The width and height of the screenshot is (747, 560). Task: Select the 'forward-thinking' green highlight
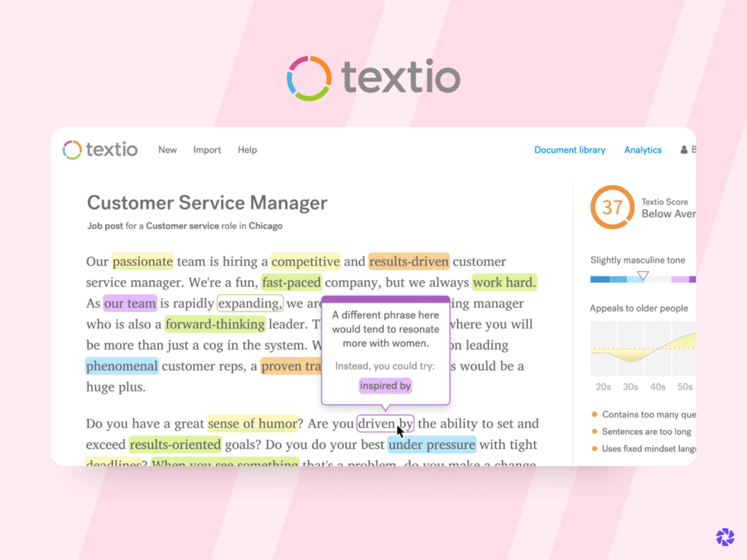click(x=214, y=324)
